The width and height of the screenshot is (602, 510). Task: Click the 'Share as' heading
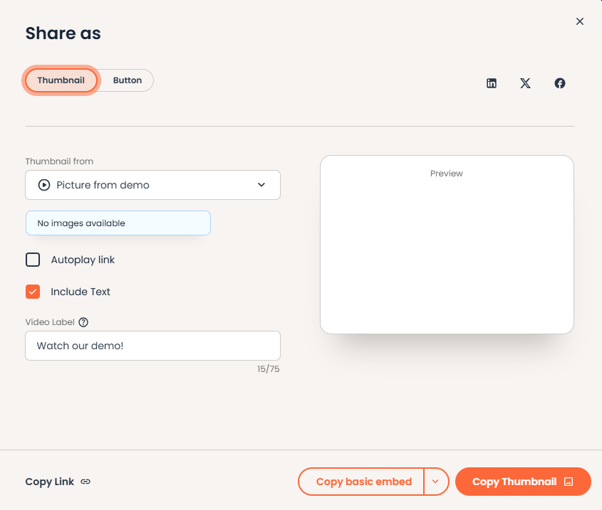(x=63, y=33)
